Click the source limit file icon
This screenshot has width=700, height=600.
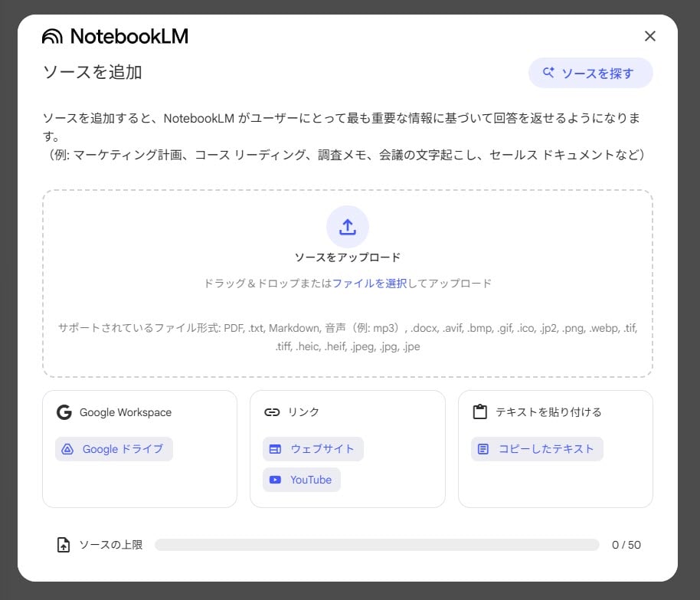64,545
